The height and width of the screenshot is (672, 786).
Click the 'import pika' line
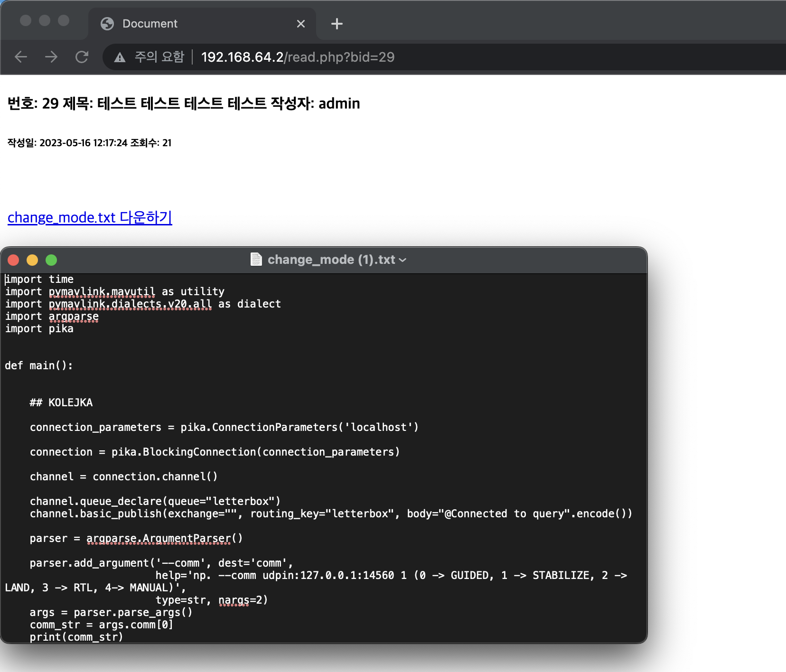coord(39,328)
